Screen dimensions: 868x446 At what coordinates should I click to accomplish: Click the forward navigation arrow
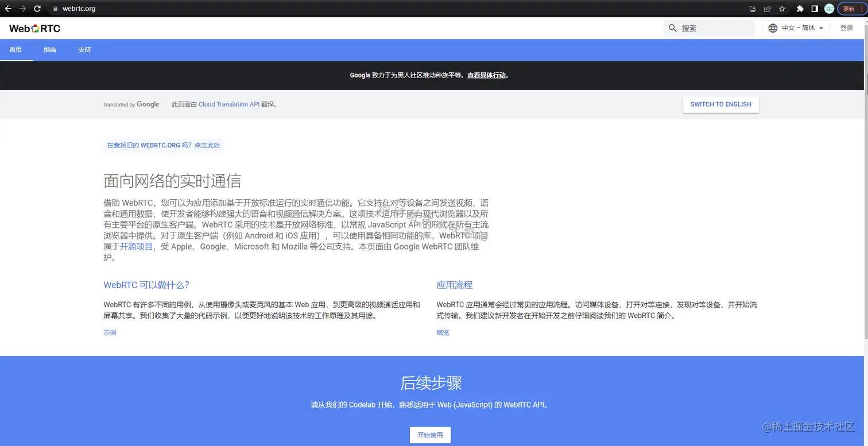[x=22, y=9]
